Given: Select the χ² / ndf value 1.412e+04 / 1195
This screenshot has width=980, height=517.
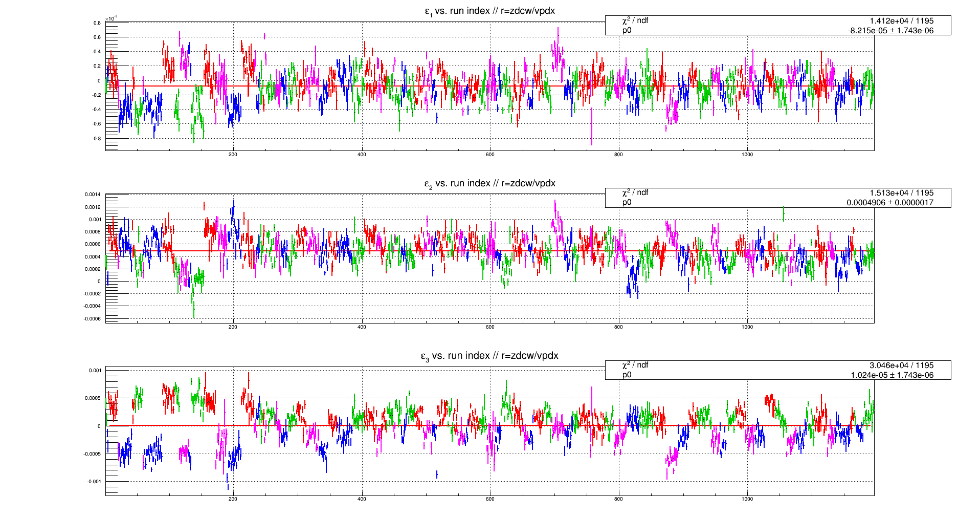Looking at the screenshot, I should tap(901, 21).
